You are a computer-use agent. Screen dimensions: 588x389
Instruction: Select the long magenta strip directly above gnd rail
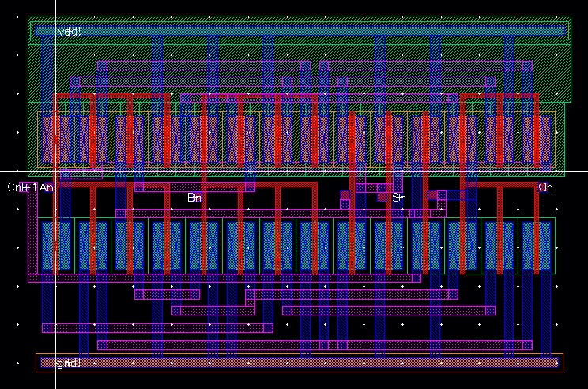315,345
